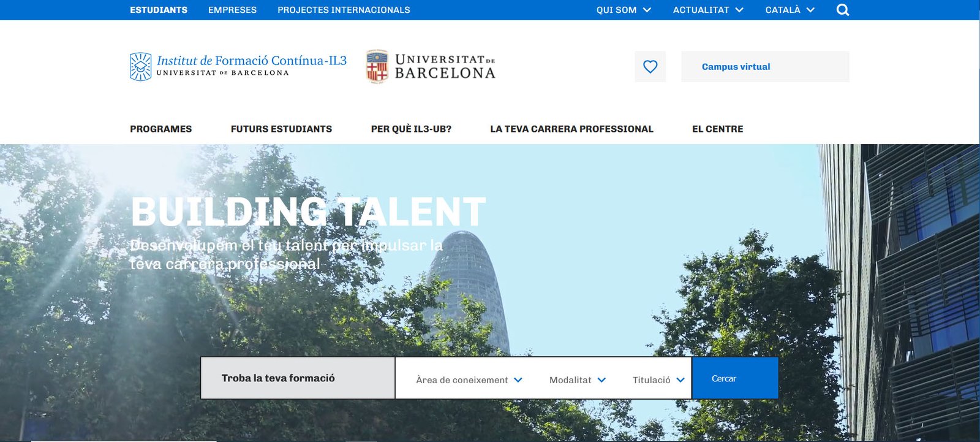This screenshot has height=442, width=980.
Task: Select the Estudiants top tab
Action: [x=159, y=10]
